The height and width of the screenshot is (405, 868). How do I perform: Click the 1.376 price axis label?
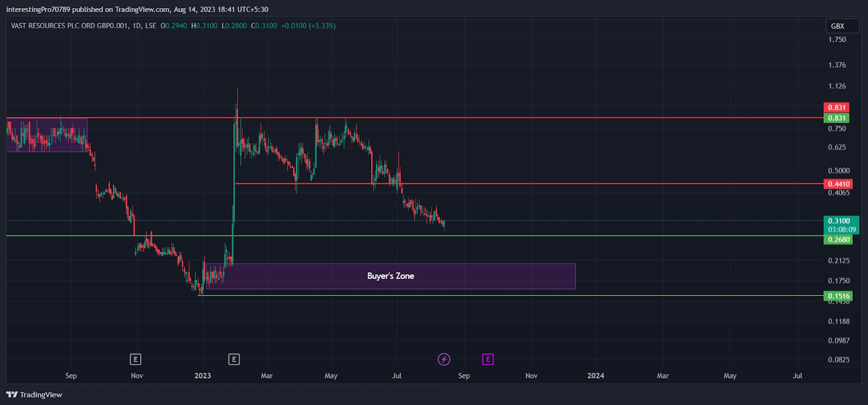coord(837,65)
